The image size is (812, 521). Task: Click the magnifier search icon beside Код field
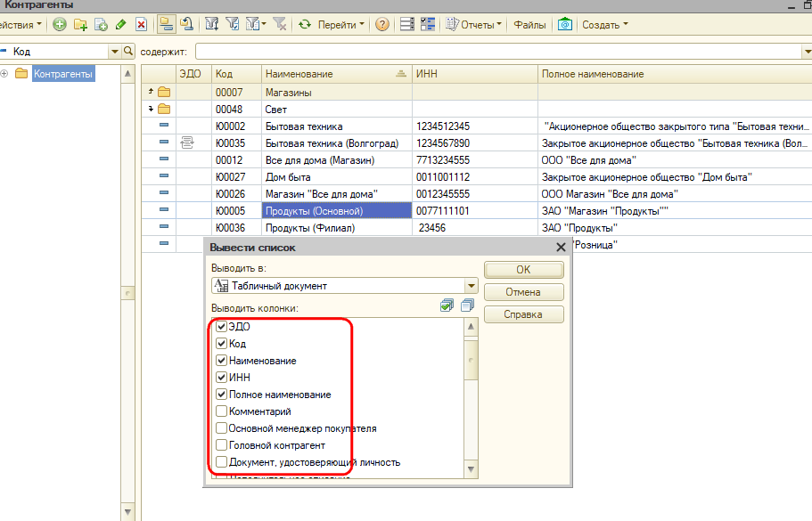click(x=128, y=52)
